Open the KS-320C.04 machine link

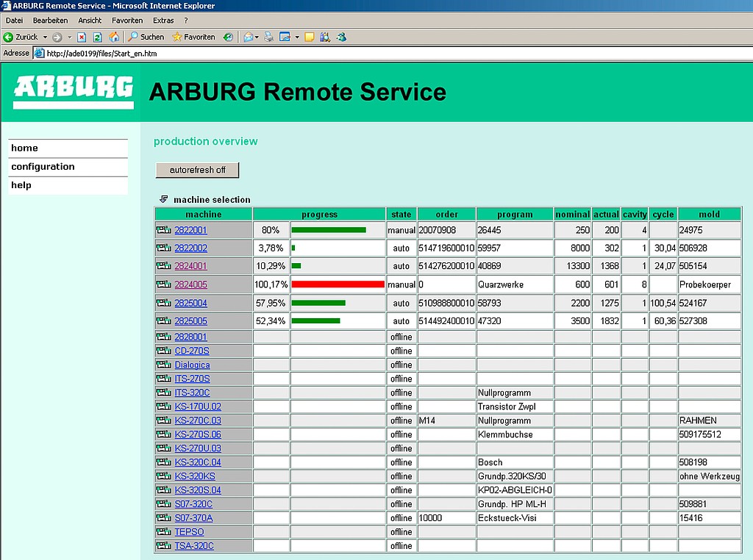198,462
